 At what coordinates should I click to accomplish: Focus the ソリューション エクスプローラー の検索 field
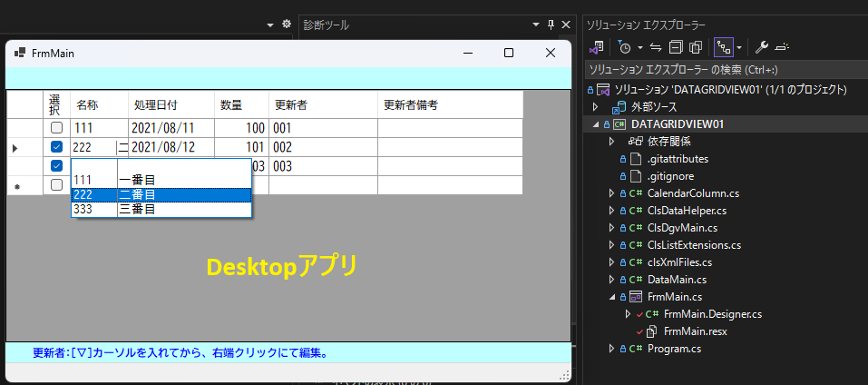click(726, 69)
